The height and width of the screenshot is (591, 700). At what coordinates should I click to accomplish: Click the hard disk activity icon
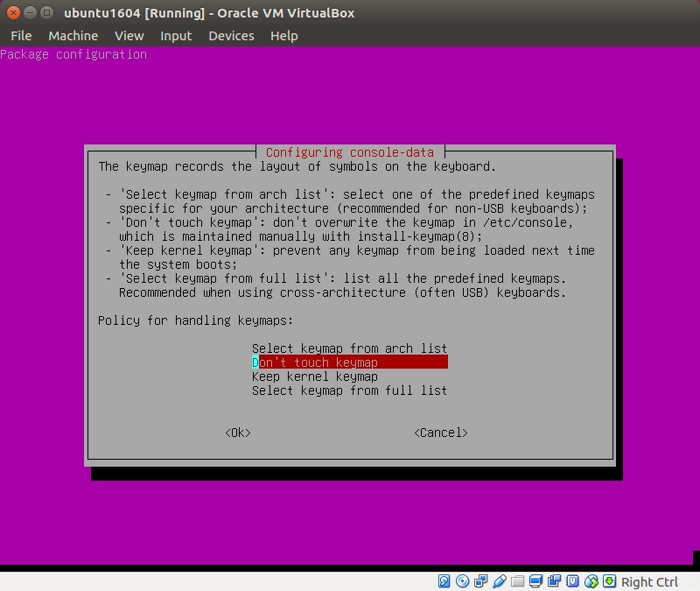444,581
